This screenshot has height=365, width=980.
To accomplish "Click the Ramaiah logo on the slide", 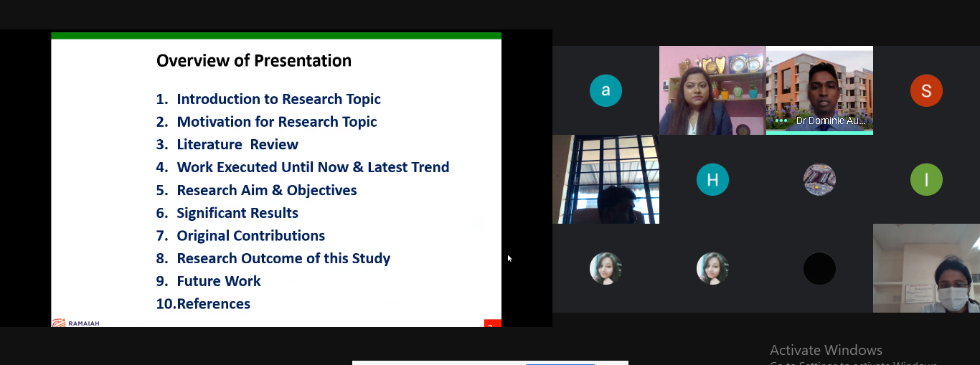I will [x=76, y=323].
